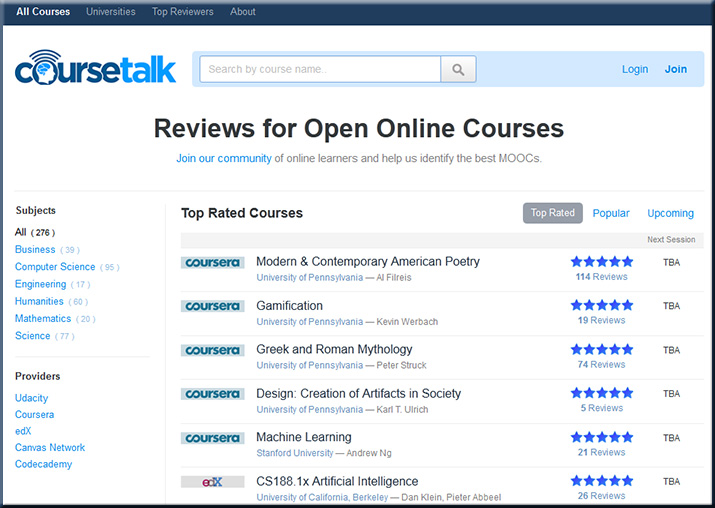Filter by Engineering subject
Image resolution: width=715 pixels, height=508 pixels.
tap(52, 284)
